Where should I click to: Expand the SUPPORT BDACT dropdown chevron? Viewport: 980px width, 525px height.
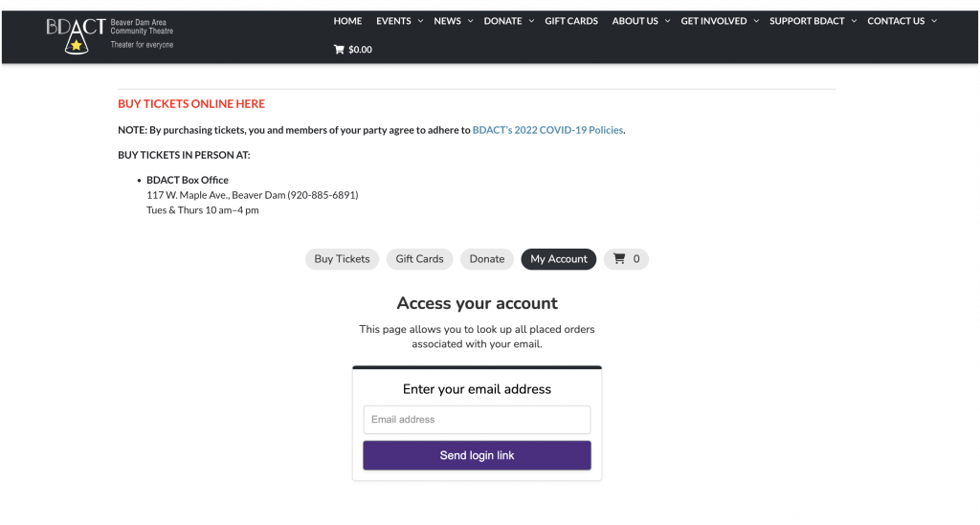854,21
